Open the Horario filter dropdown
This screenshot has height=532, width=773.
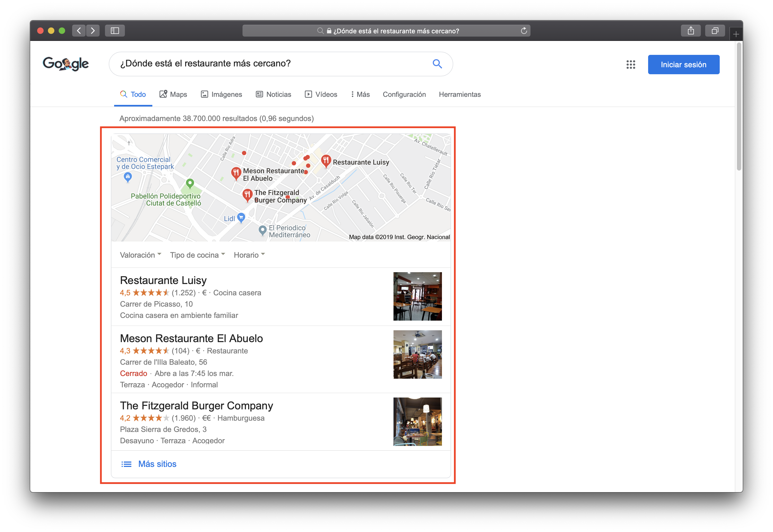250,255
